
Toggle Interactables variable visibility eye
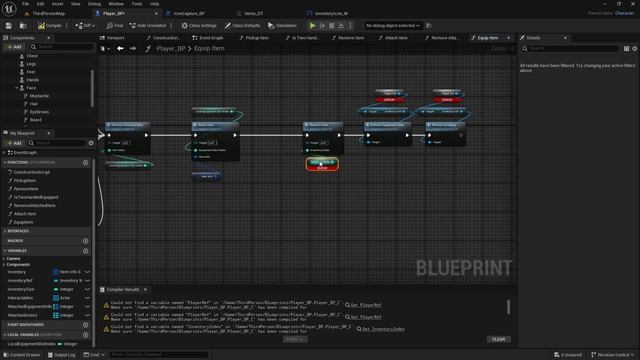[x=87, y=298]
